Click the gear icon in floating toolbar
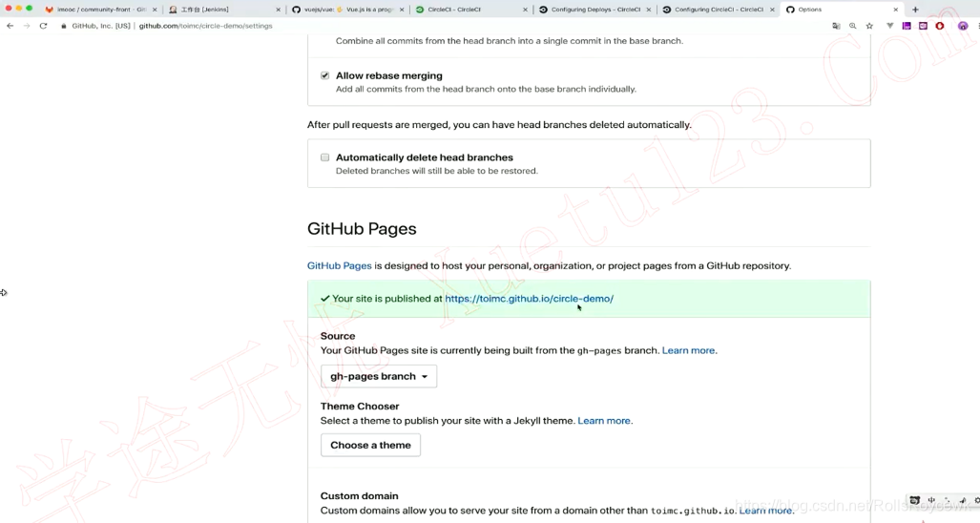 point(977,500)
